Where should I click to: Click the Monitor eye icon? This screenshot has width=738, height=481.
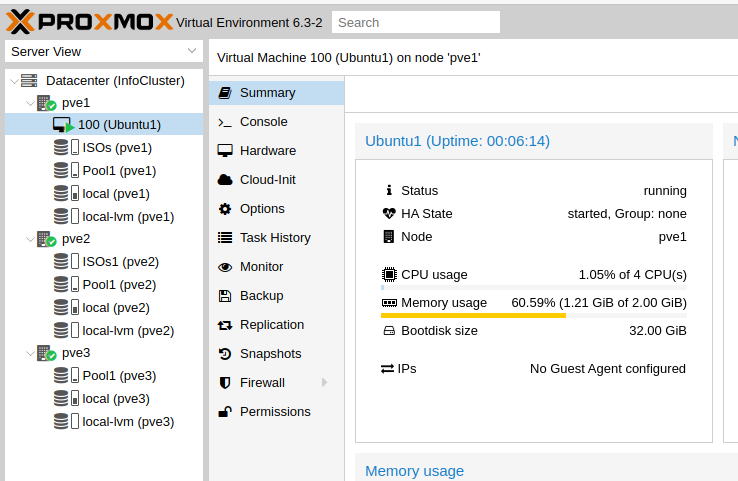(225, 267)
